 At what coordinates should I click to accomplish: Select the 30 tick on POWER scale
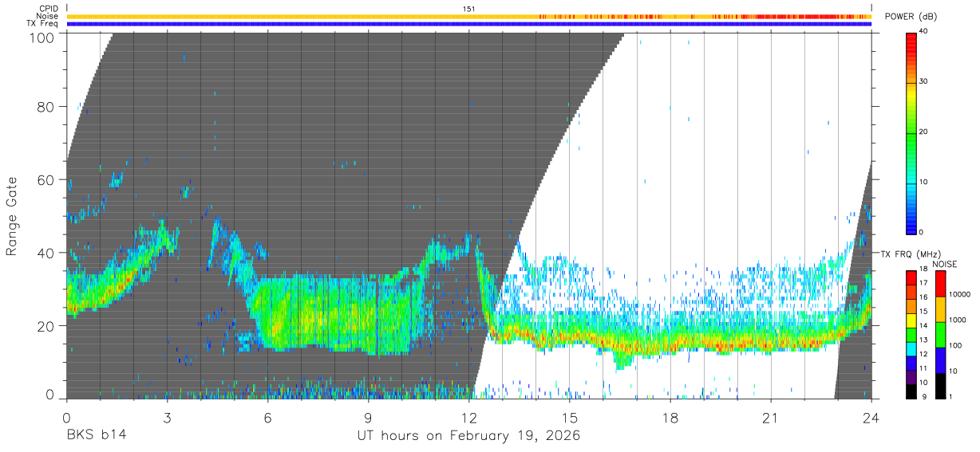pos(924,82)
